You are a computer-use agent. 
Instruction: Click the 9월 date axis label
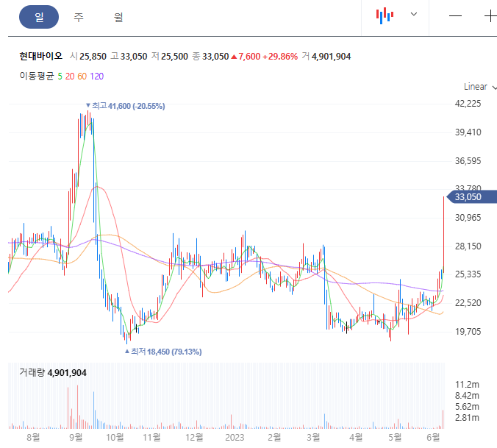[76, 438]
